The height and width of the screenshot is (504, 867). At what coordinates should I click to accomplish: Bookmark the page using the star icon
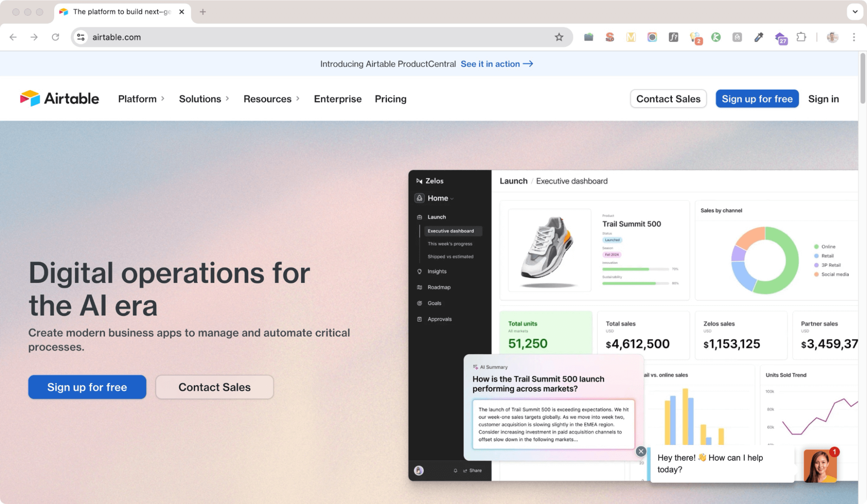coord(559,37)
